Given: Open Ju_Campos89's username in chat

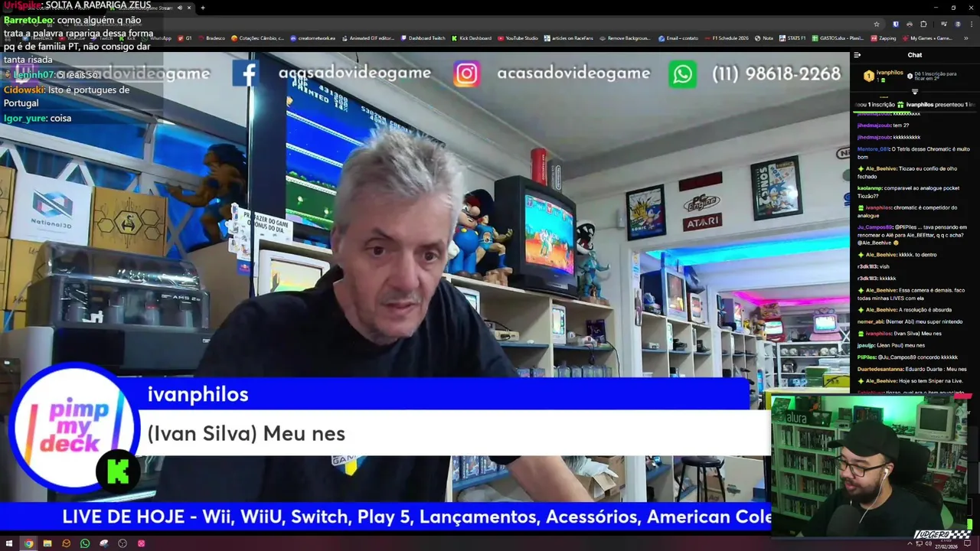Looking at the screenshot, I should 876,227.
